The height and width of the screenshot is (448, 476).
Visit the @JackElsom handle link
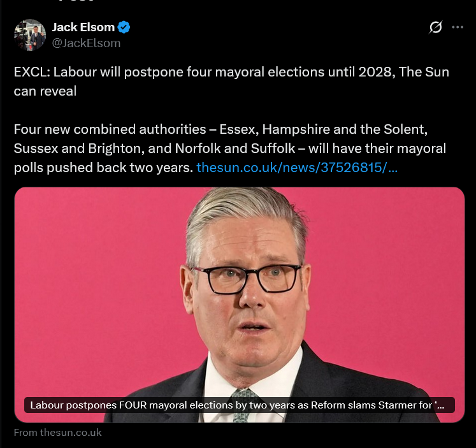click(86, 43)
